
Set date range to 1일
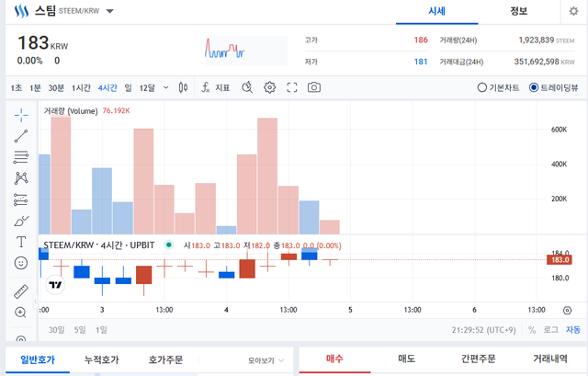click(x=101, y=330)
